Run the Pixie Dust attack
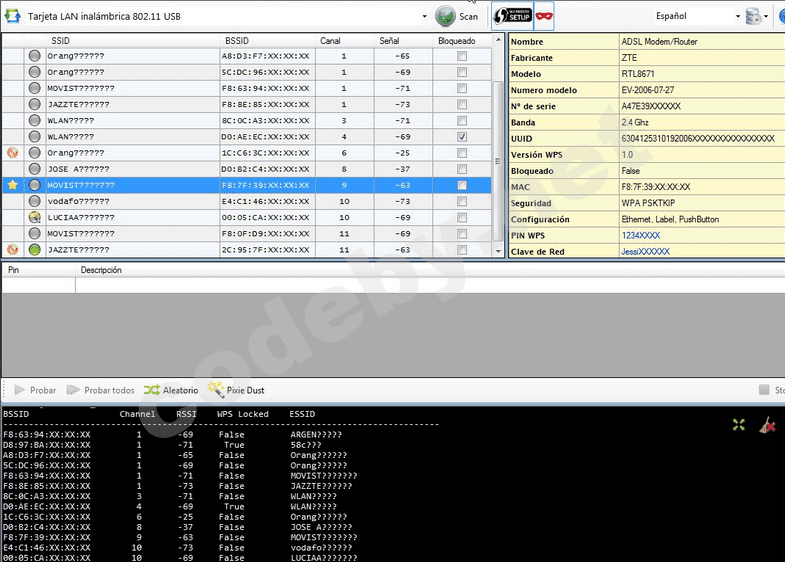Image resolution: width=785 pixels, height=562 pixels. pos(236,390)
